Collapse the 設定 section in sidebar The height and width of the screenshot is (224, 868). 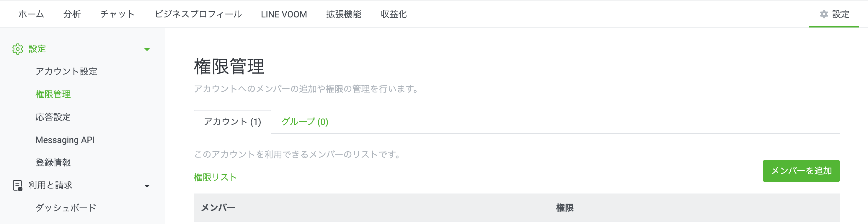[147, 49]
